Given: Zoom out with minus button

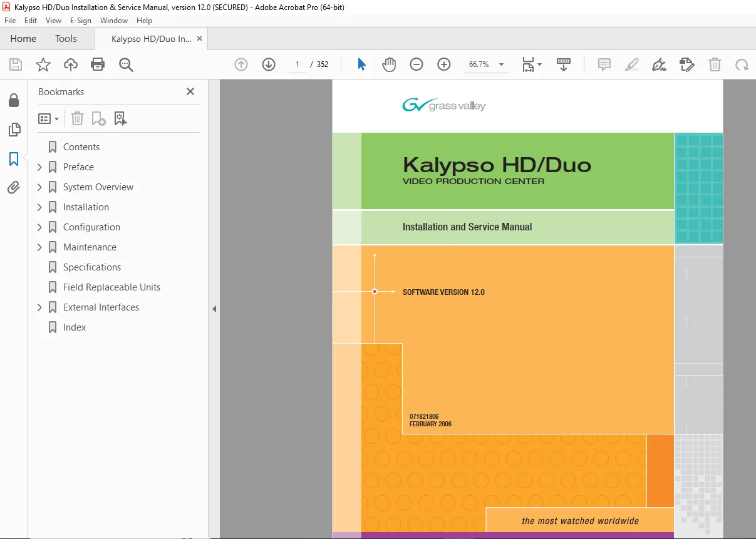Looking at the screenshot, I should pyautogui.click(x=417, y=64).
